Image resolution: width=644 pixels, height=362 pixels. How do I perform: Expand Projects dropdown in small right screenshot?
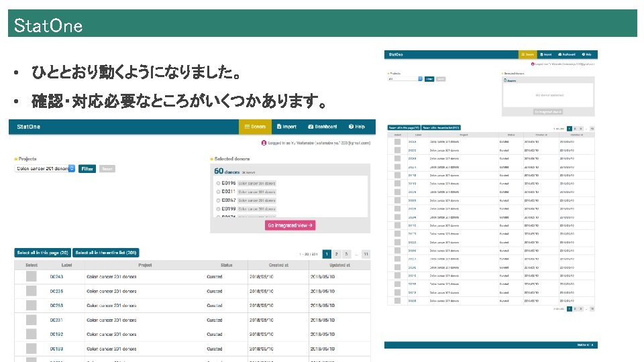click(405, 79)
